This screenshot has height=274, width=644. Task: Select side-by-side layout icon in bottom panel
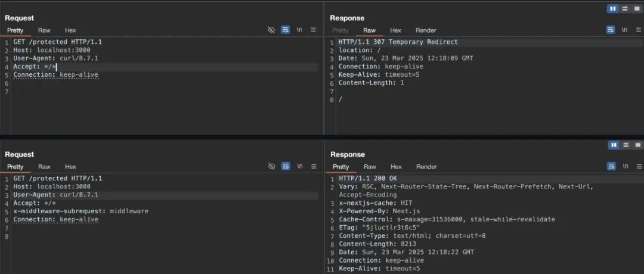tap(614, 145)
